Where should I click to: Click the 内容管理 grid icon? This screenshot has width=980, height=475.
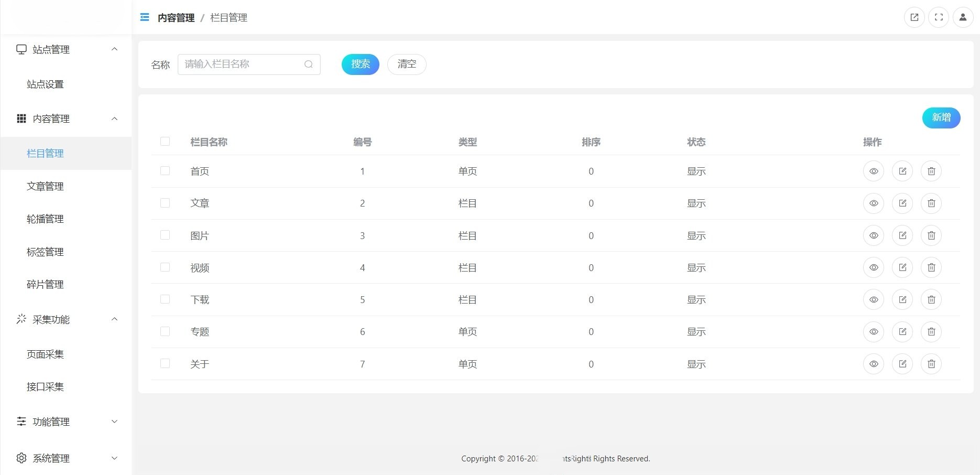tap(21, 118)
